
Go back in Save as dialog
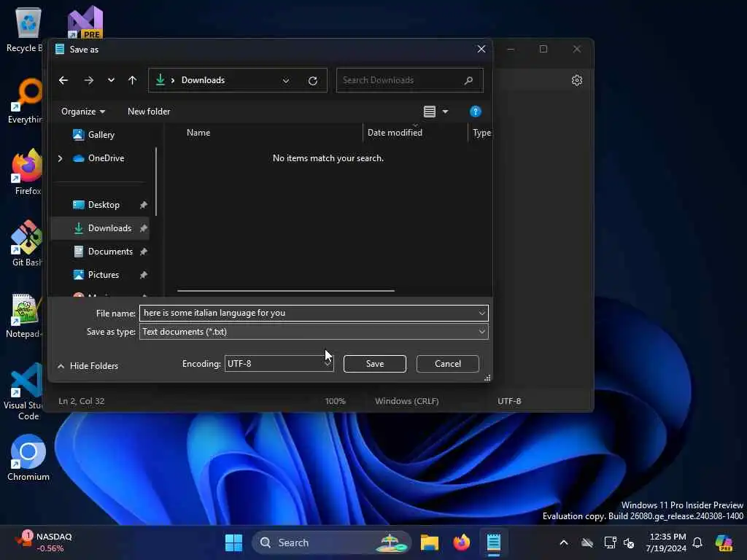click(63, 80)
